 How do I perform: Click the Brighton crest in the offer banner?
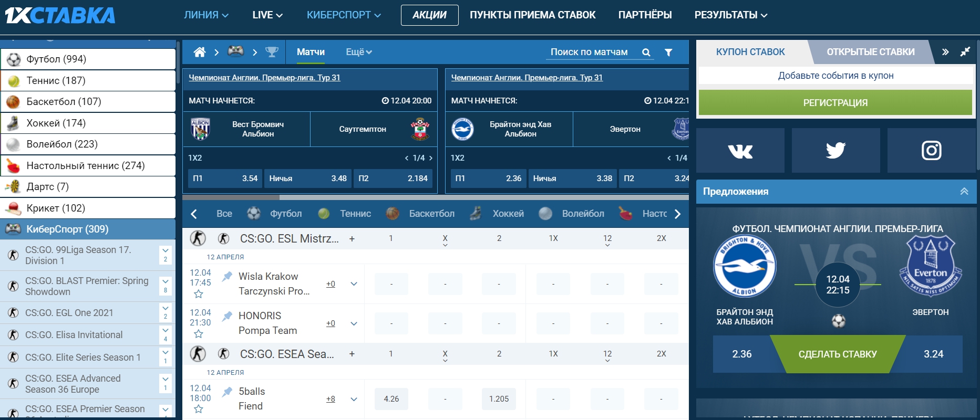tap(745, 267)
